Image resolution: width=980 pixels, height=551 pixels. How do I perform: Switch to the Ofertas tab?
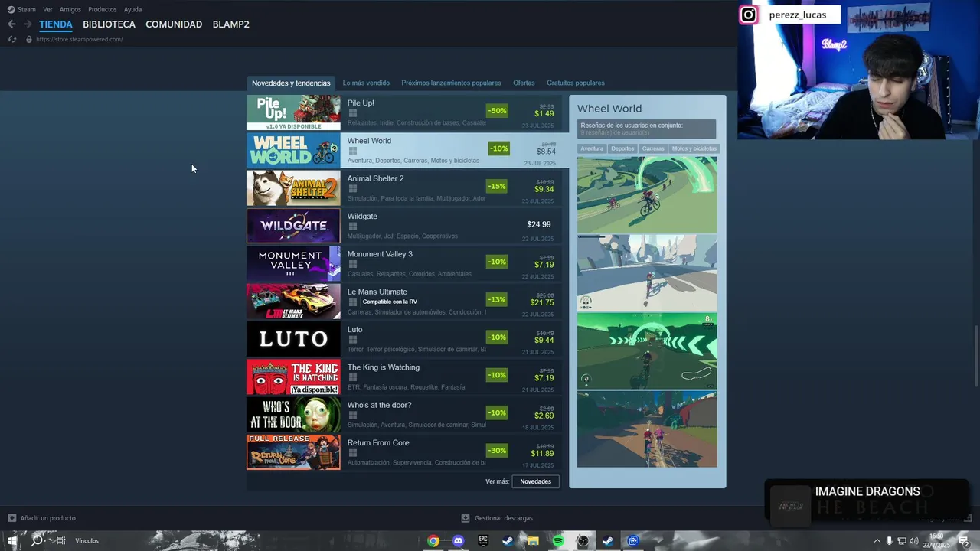pos(524,83)
